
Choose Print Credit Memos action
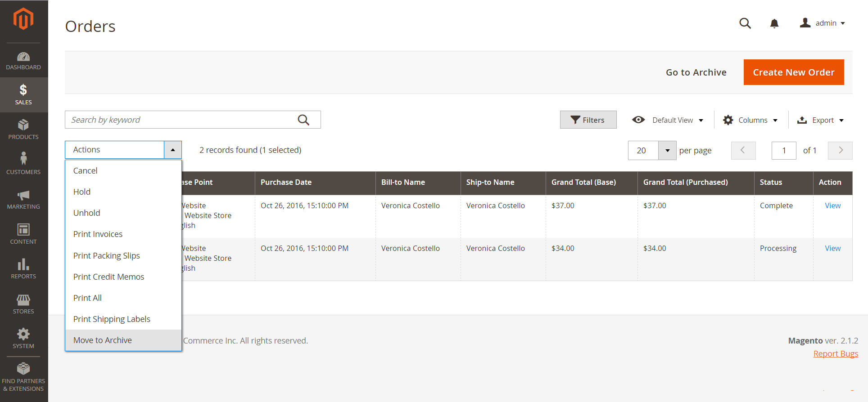tap(123, 277)
